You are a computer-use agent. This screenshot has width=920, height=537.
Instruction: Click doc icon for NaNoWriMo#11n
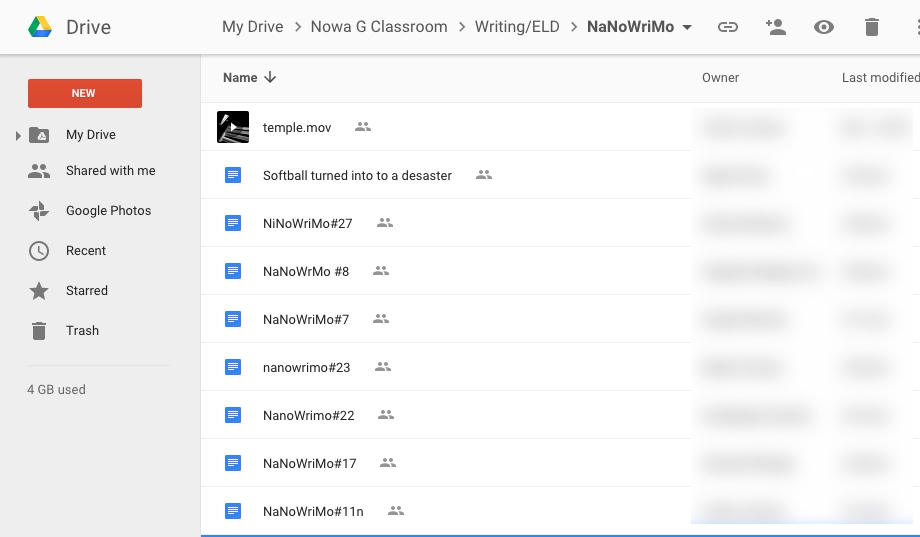(x=233, y=512)
